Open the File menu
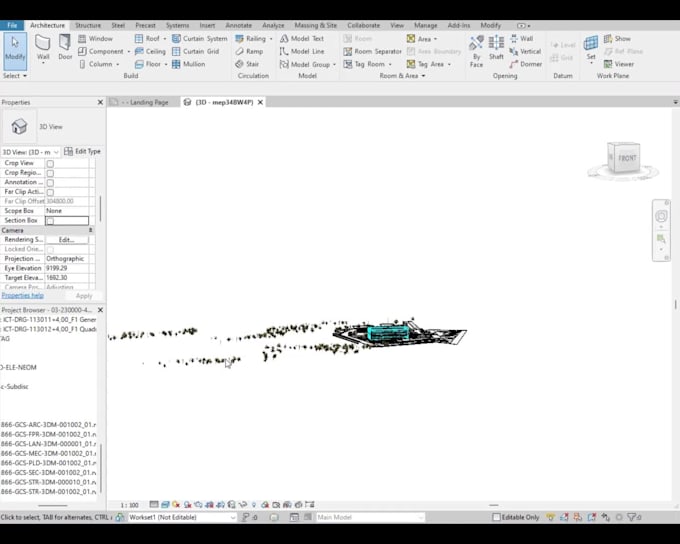The height and width of the screenshot is (544, 680). coord(12,25)
